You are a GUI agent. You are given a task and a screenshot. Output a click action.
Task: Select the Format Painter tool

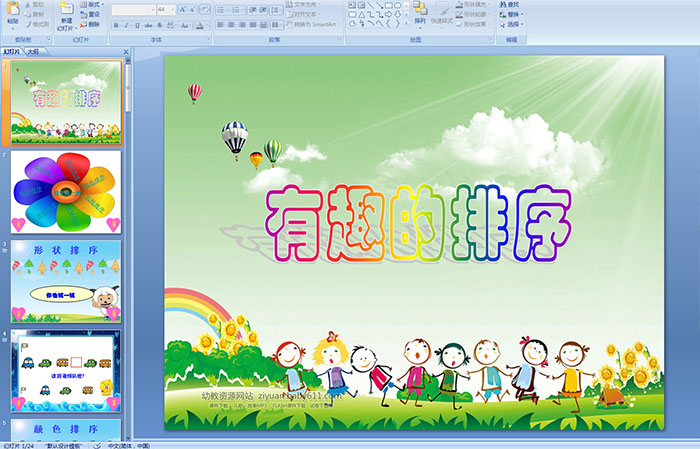tap(37, 25)
